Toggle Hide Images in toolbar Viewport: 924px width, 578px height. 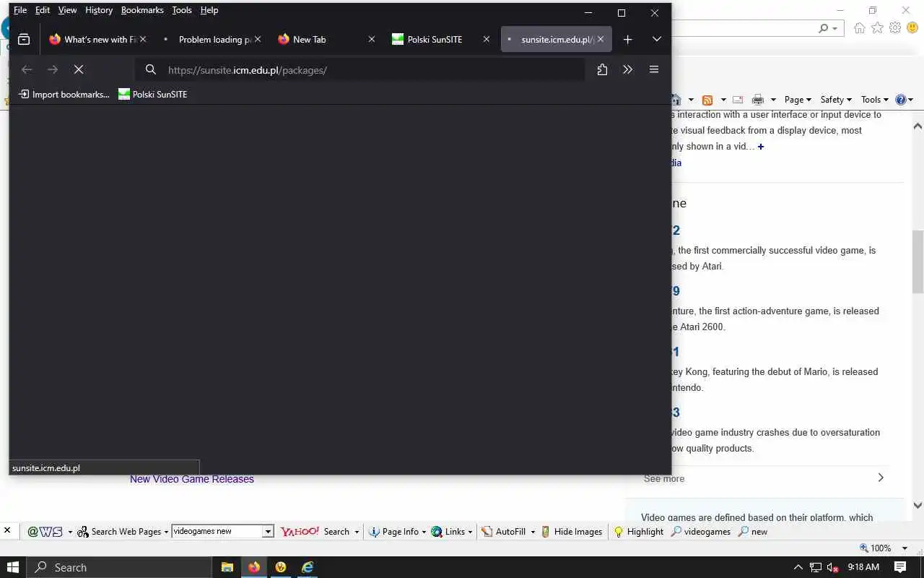coord(572,532)
